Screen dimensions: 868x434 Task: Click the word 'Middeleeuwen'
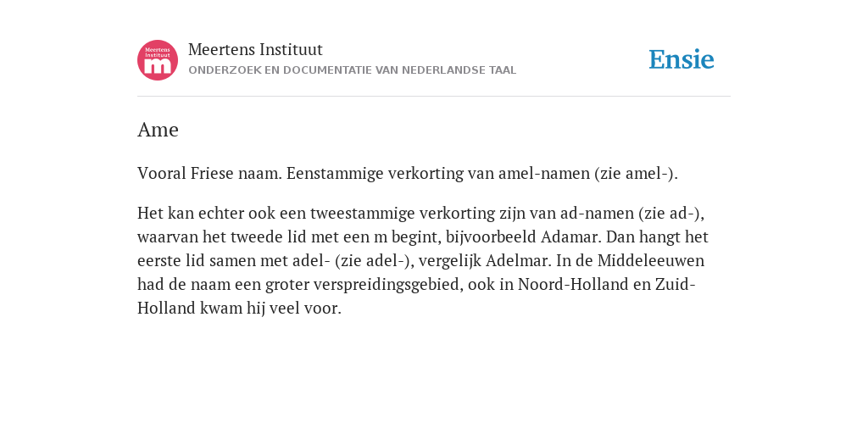click(651, 261)
